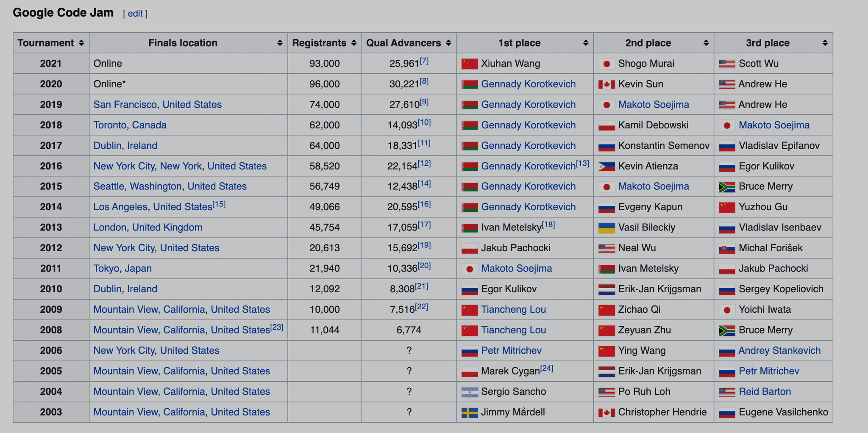Click the edit link beside Google Code Jam
The image size is (868, 433).
135,14
